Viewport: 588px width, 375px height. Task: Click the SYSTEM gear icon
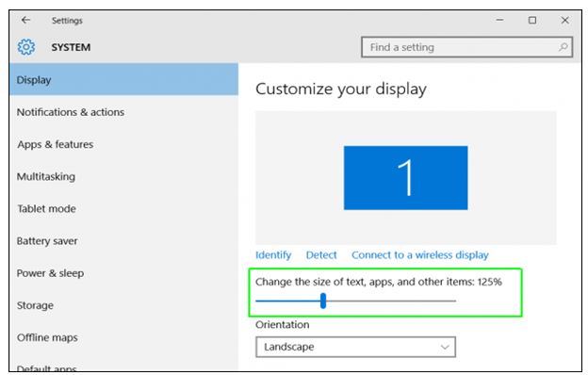[26, 47]
